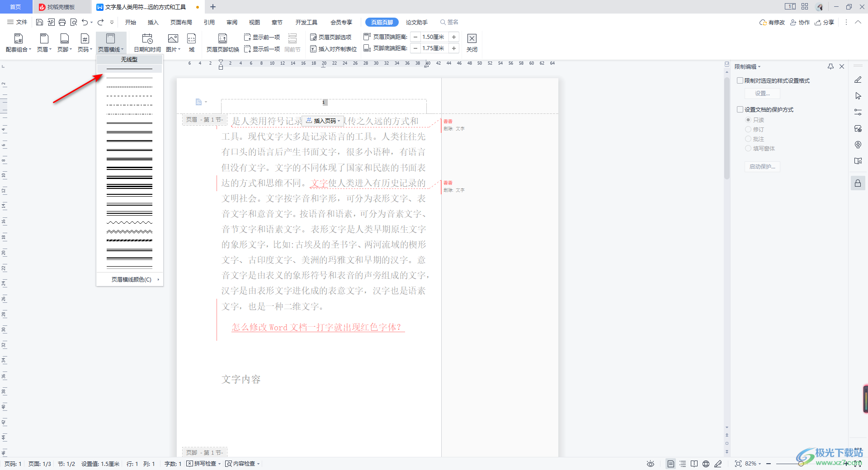Select the 修订 radio option
Viewport: 868px width, 470px height.
click(x=748, y=129)
